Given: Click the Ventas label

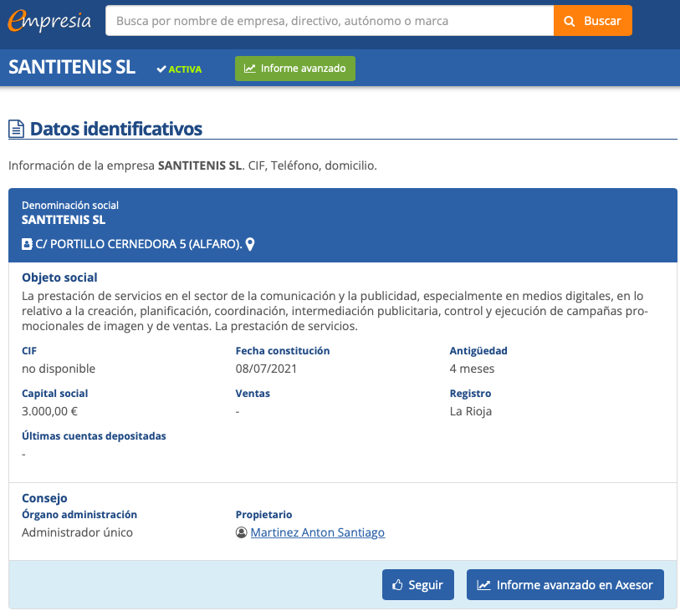Looking at the screenshot, I should [253, 394].
